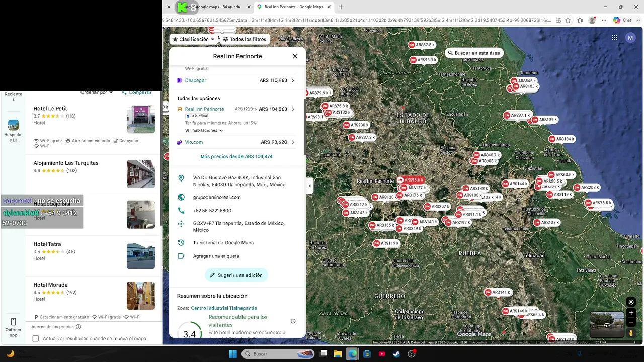
Task: Open the Hospedaje saved search in sidebar
Action: [14, 131]
